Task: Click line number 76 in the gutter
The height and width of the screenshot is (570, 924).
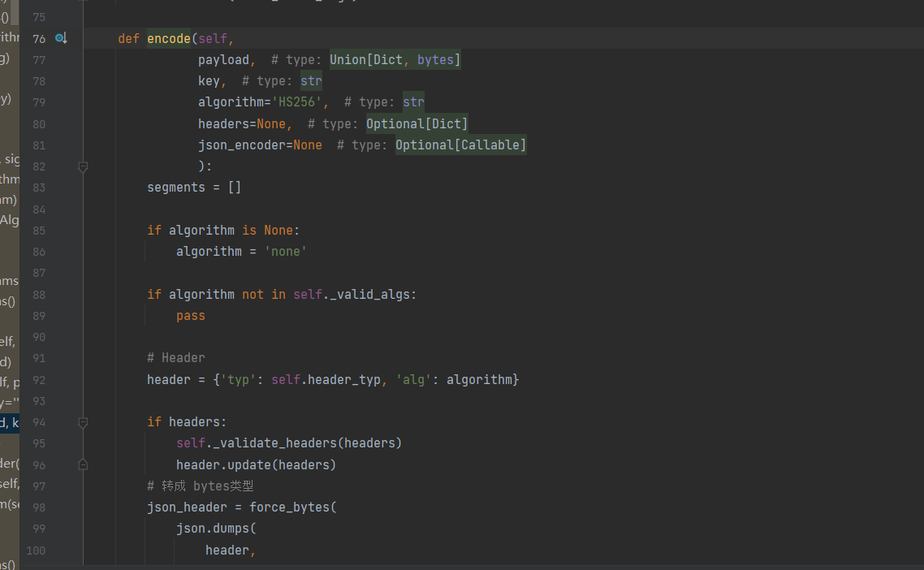Action: 39,39
